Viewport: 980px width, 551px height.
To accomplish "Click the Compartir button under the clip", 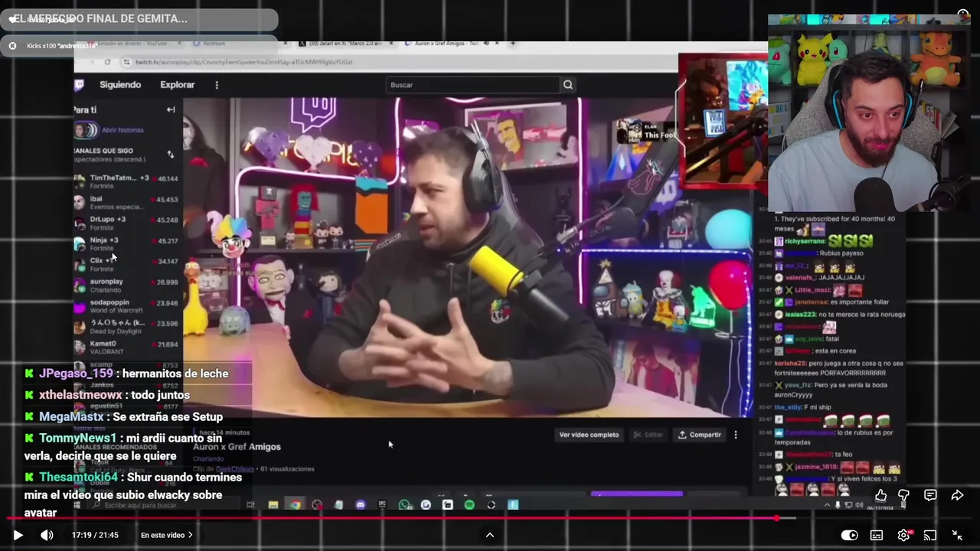I will (699, 435).
